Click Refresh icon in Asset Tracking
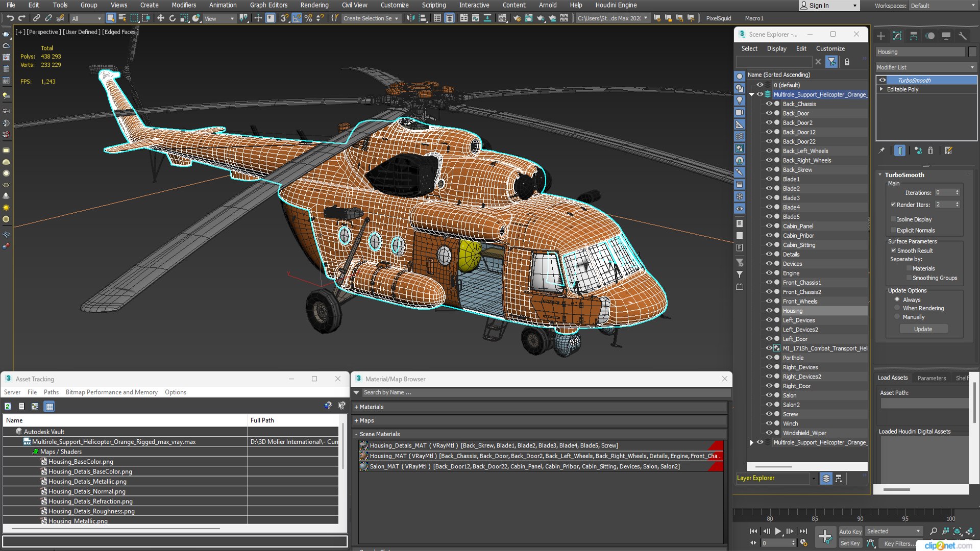980x551 pixels. (x=8, y=407)
